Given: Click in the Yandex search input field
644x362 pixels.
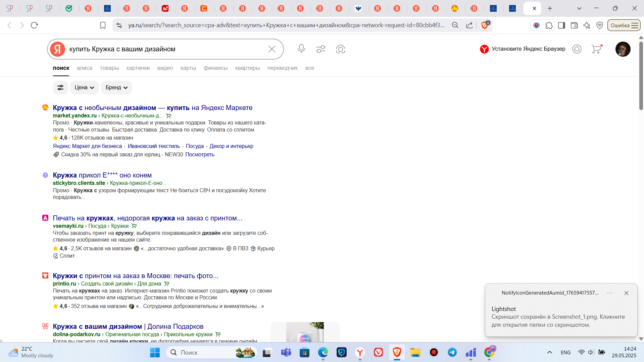Looking at the screenshot, I should [x=166, y=49].
